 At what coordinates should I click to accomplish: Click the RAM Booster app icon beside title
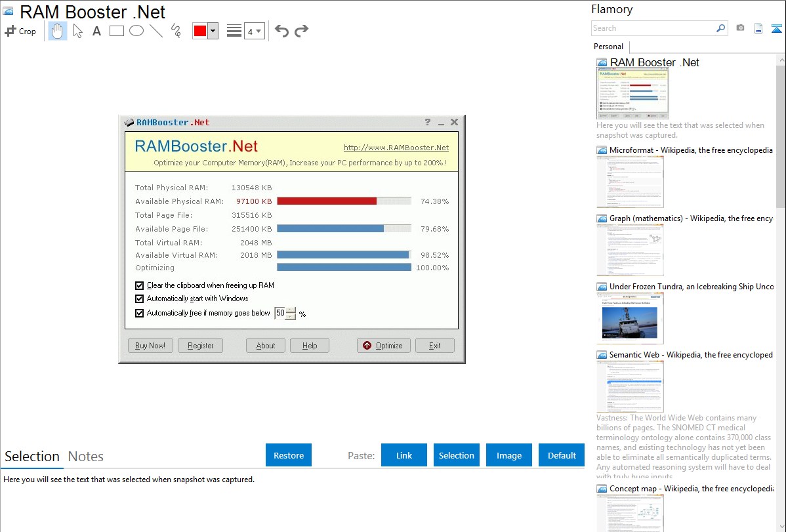[x=8, y=12]
